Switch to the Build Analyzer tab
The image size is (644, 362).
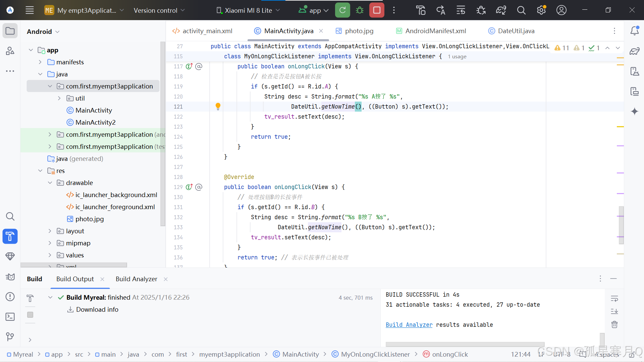click(136, 279)
